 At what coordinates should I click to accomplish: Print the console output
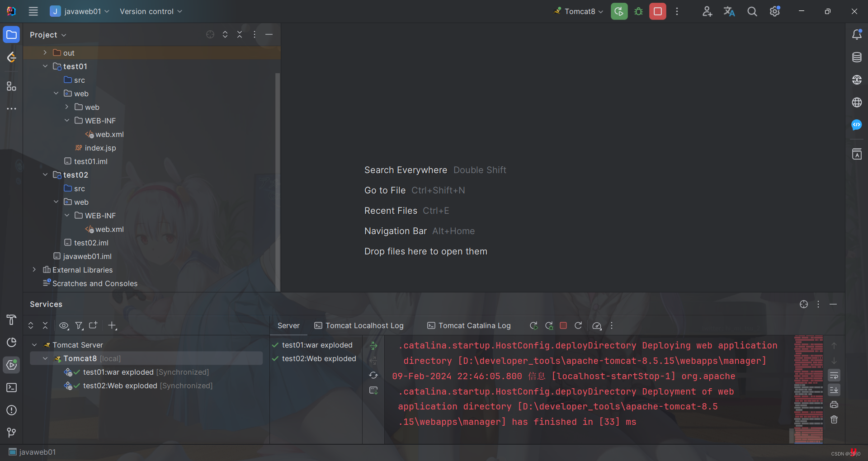[x=834, y=405]
